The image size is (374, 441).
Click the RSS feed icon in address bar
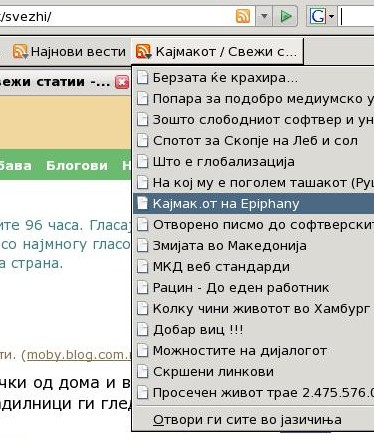click(243, 16)
